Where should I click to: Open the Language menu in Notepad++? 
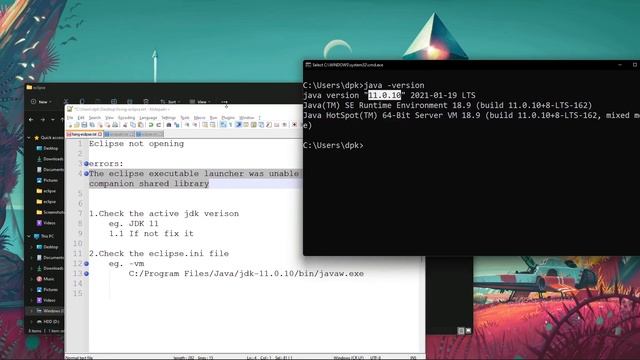[x=148, y=118]
